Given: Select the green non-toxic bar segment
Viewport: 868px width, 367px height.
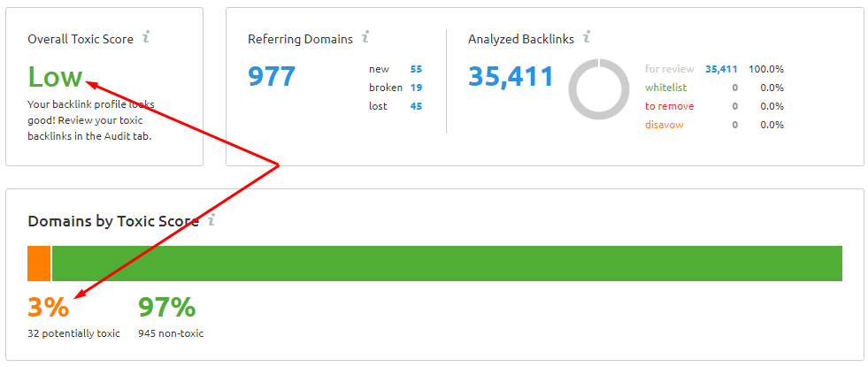Looking at the screenshot, I should coord(447,264).
